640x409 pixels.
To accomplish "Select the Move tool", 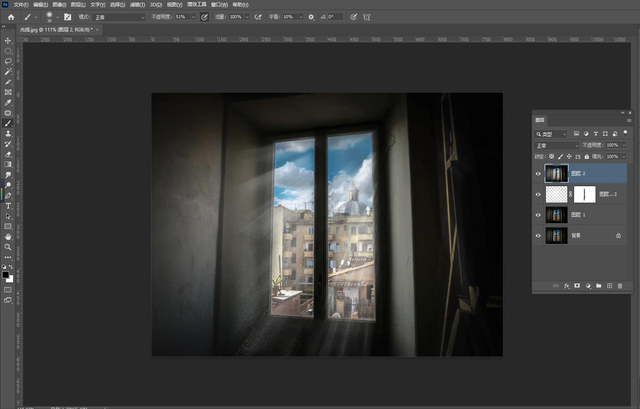I will [8, 41].
